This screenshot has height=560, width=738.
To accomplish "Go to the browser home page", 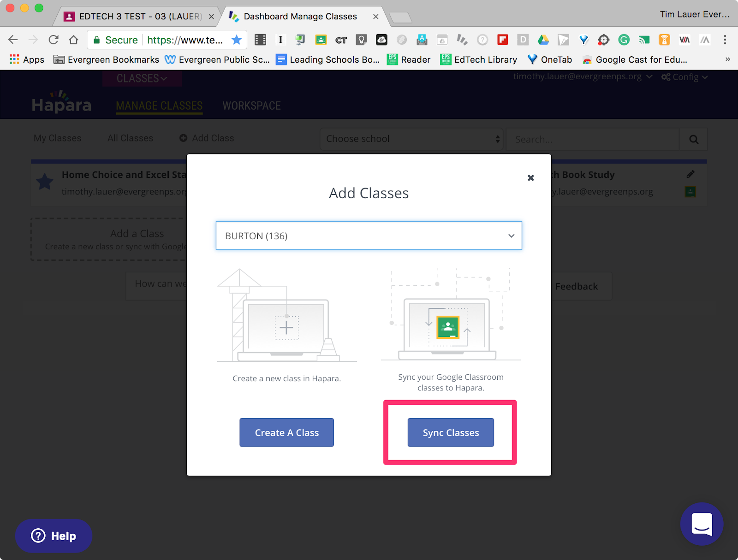I will [73, 40].
